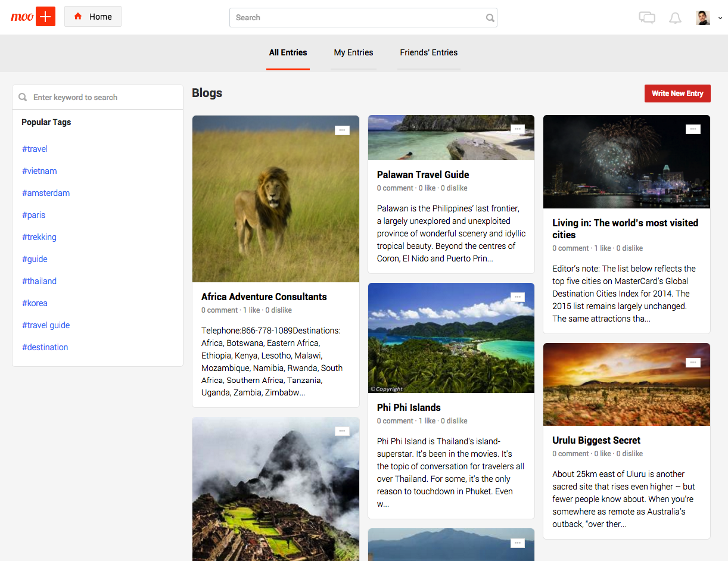728x561 pixels.
Task: Filter by the #paris tag
Action: coord(34,215)
